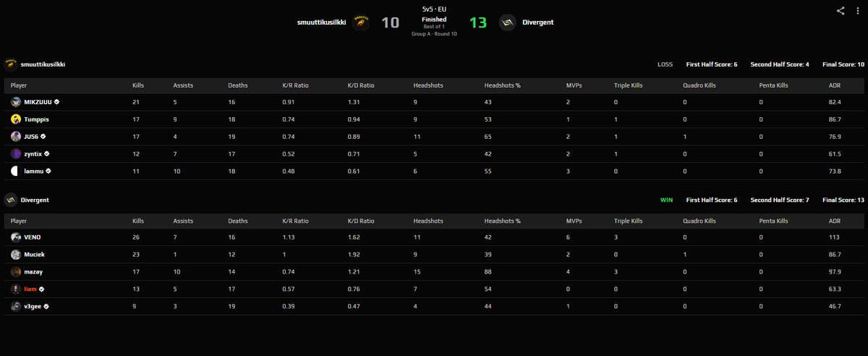Click smuuttikusilkki logo above first table
The width and height of the screenshot is (868, 356).
12,64
